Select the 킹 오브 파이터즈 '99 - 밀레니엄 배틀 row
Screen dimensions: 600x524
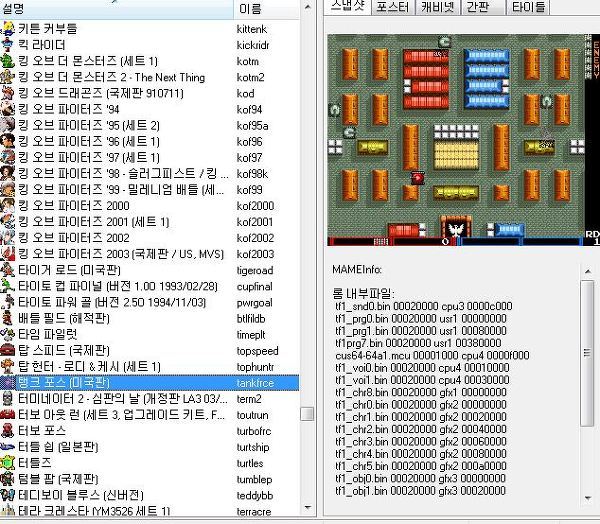pos(150,189)
